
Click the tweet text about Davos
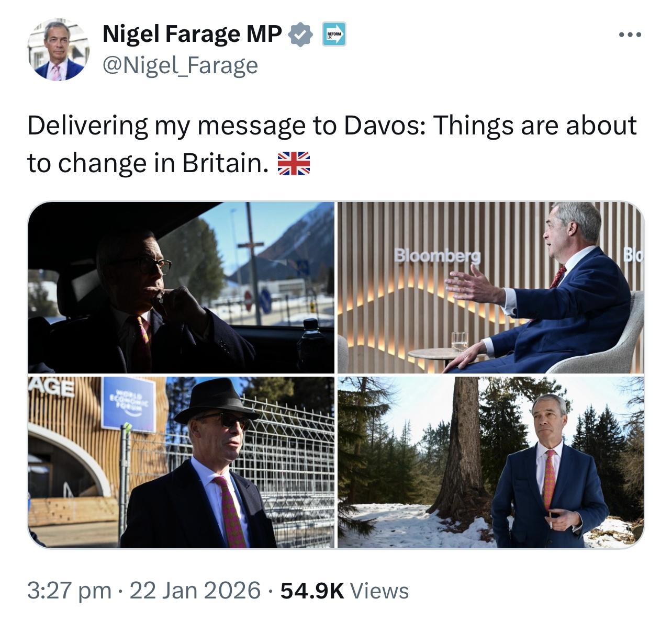(x=332, y=144)
